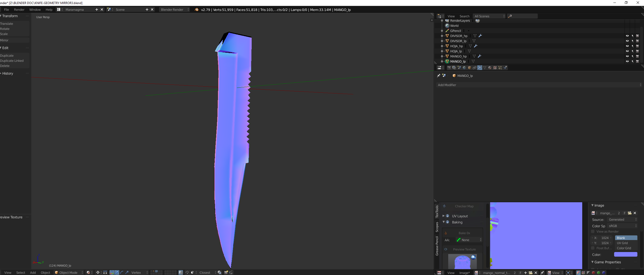The image size is (644, 275).
Task: Open the Help menu
Action: (x=49, y=9)
